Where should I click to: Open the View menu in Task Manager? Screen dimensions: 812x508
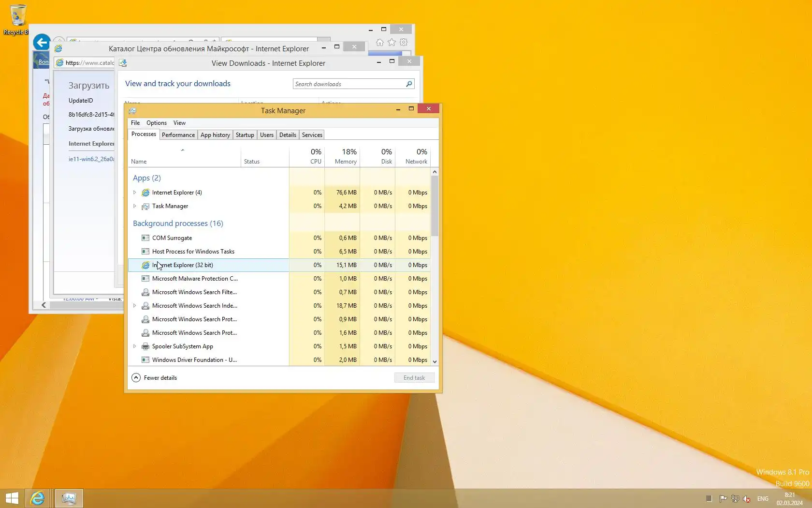click(179, 123)
